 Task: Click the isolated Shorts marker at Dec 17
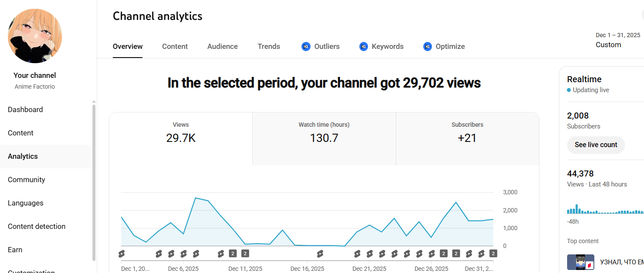pyautogui.click(x=320, y=254)
